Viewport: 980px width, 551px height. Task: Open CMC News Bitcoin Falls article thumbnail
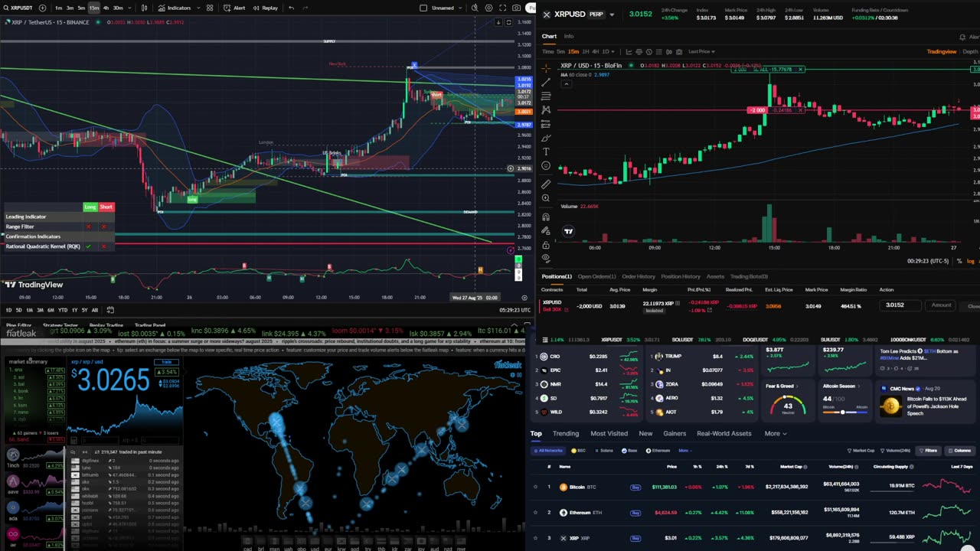[x=890, y=406]
